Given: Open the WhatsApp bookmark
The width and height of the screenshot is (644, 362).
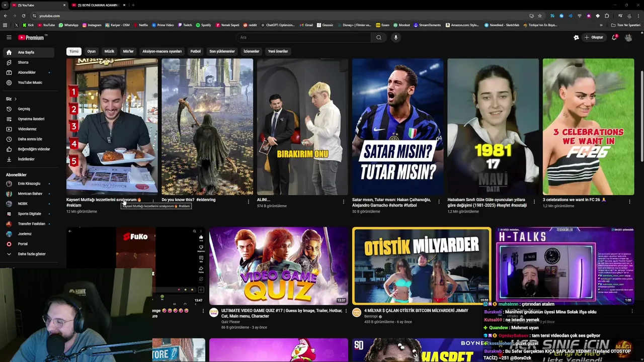Looking at the screenshot, I should (68, 25).
